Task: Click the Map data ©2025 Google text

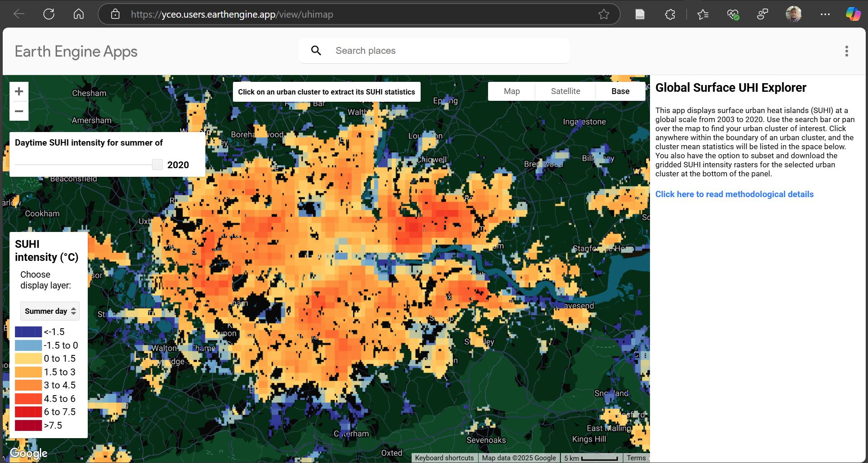Action: 519,458
